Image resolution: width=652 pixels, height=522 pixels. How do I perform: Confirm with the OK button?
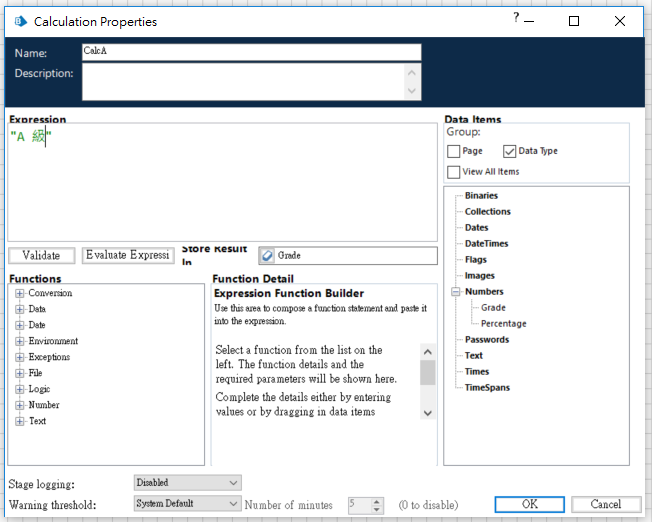529,504
